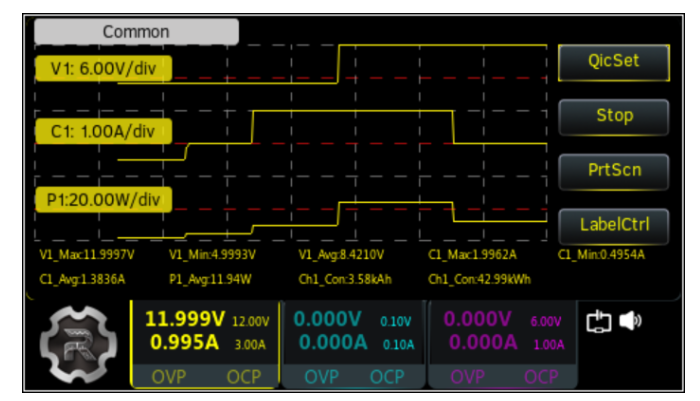
Task: Open LabelCtrl options
Action: pyautogui.click(x=614, y=226)
